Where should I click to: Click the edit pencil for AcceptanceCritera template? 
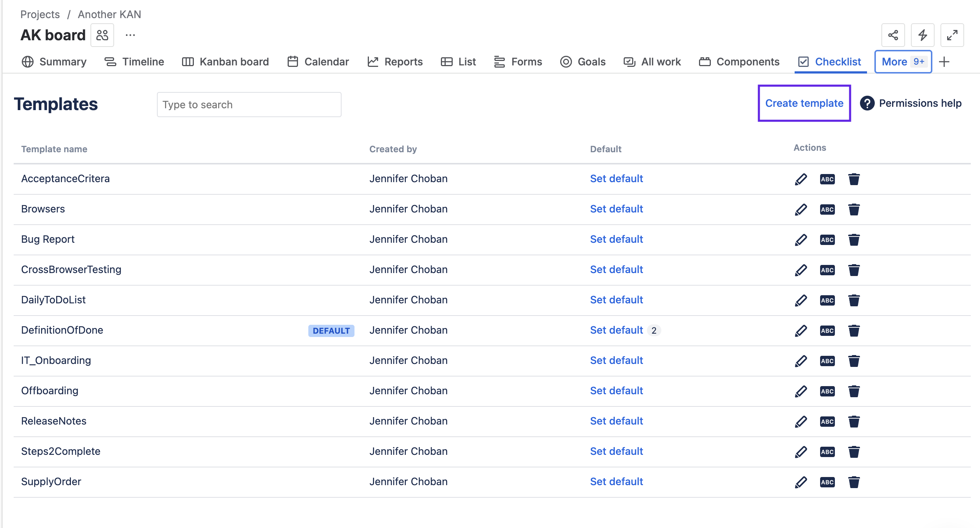click(x=801, y=179)
